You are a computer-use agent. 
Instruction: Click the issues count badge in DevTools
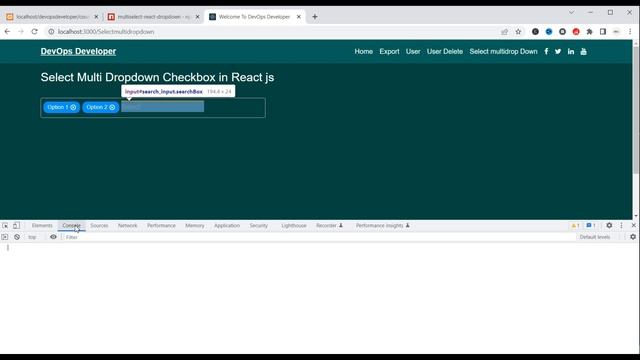(591, 225)
